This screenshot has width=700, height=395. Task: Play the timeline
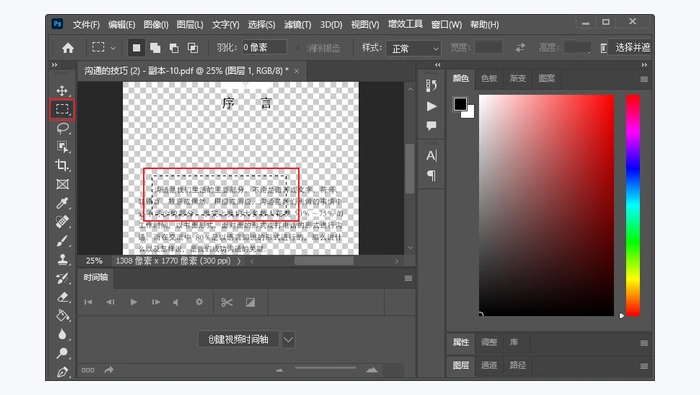[x=133, y=302]
